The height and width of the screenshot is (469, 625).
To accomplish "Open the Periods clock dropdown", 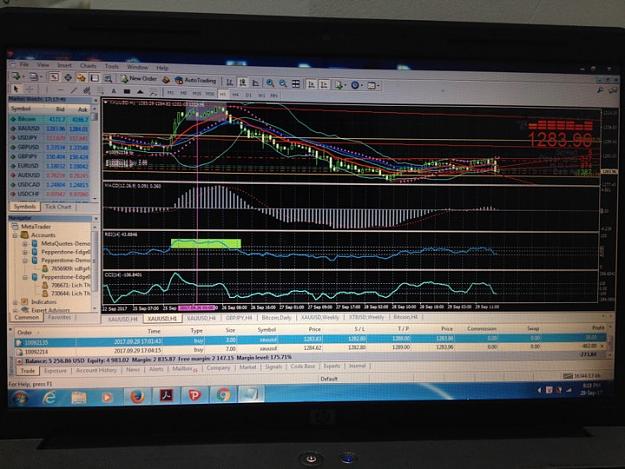I will click(x=356, y=85).
